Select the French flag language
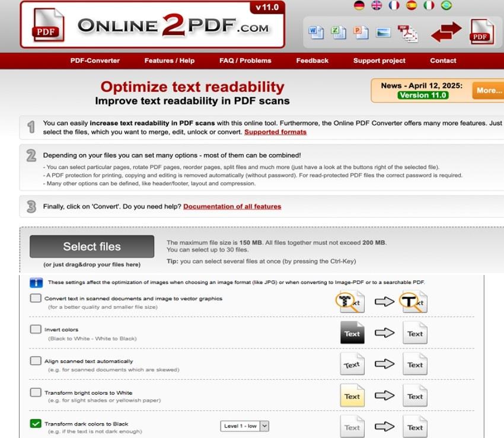 click(394, 5)
